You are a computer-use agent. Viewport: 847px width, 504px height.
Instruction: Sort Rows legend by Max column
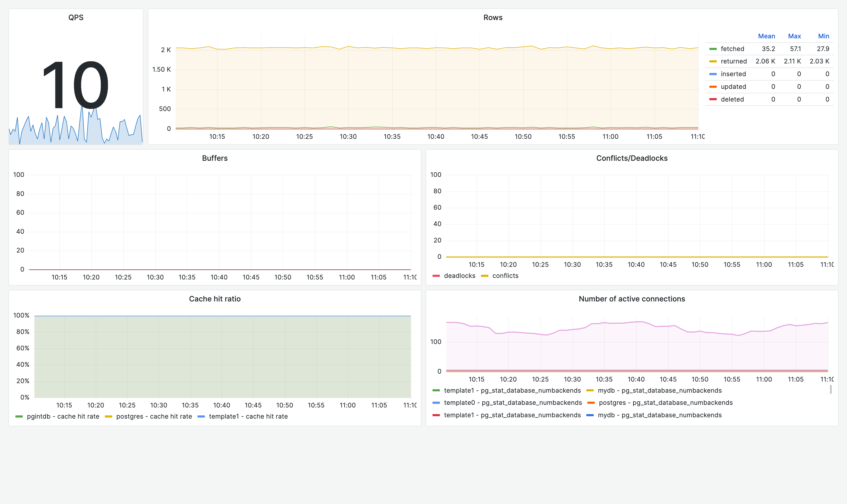794,36
